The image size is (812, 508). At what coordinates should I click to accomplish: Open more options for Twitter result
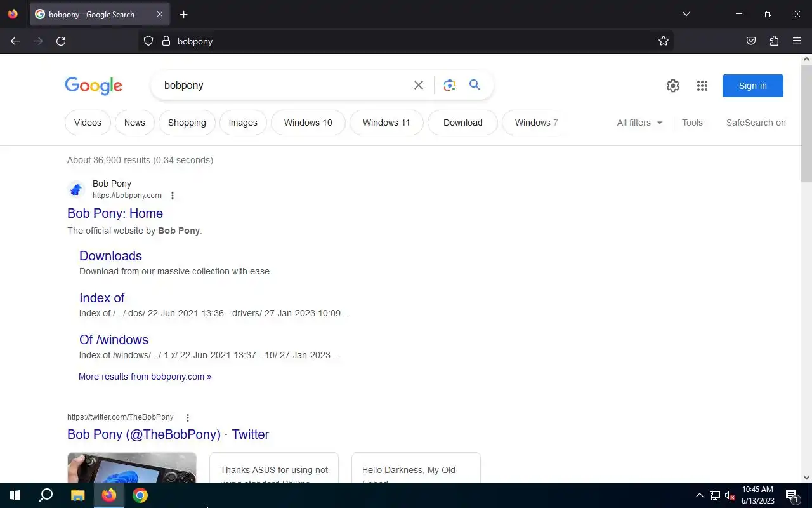(x=187, y=417)
